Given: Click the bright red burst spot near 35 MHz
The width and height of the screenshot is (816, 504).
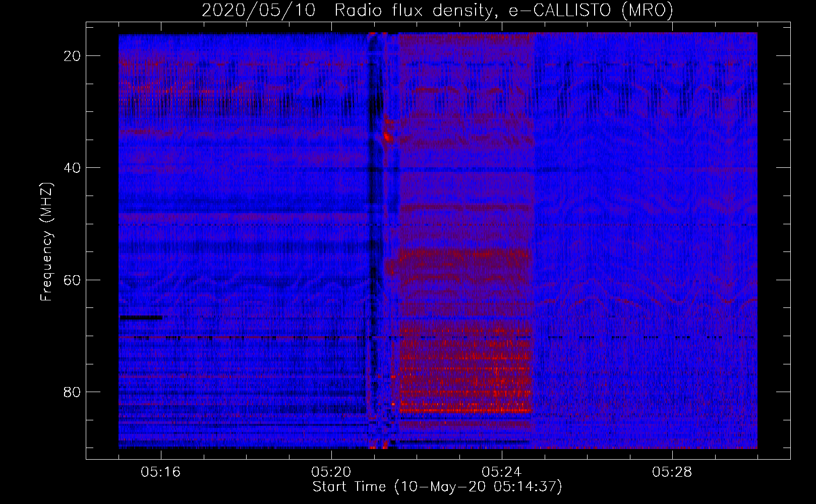Looking at the screenshot, I should point(387,136).
